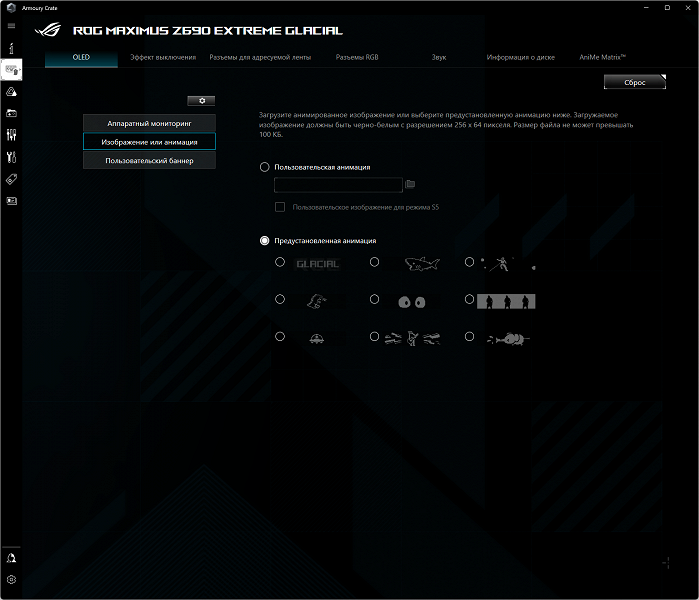Click the ROG logo in the header

pos(48,30)
